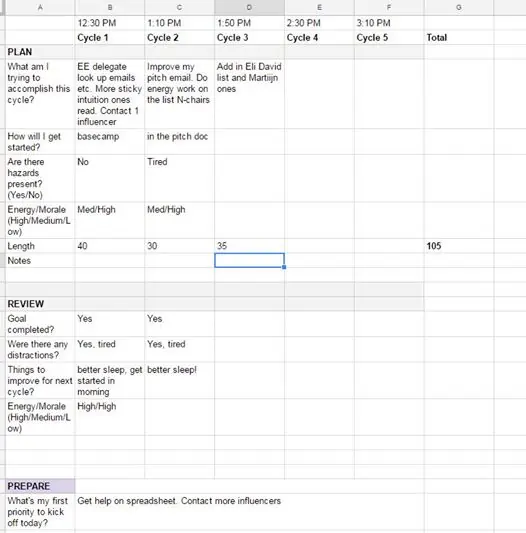Select Cycle 2 'Yes' goal completed cell
526x533 pixels.
point(180,324)
